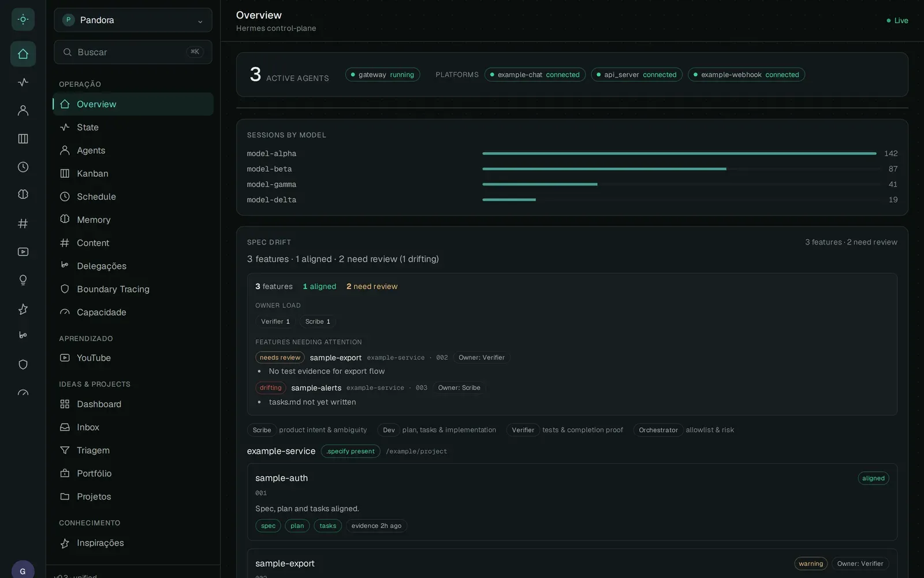Click the 'warning' badge on sample-export card

pyautogui.click(x=811, y=564)
